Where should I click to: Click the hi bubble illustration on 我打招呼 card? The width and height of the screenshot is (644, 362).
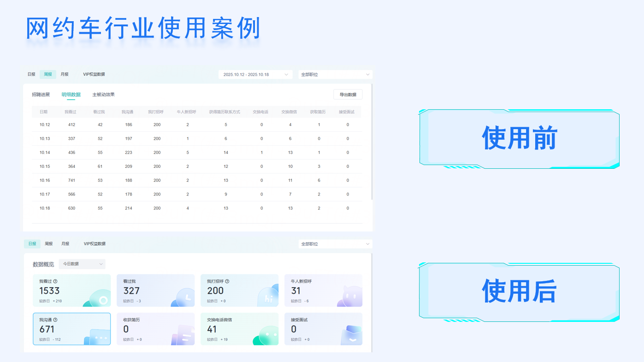268,296
